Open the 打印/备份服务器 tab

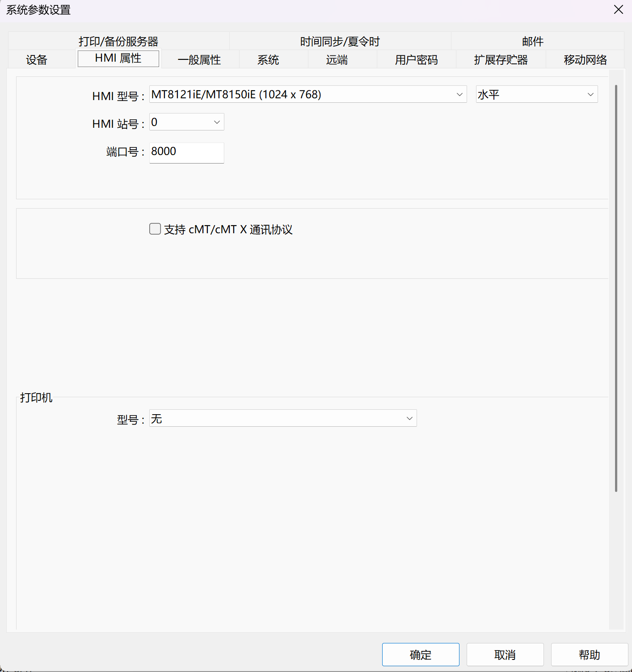pyautogui.click(x=118, y=41)
